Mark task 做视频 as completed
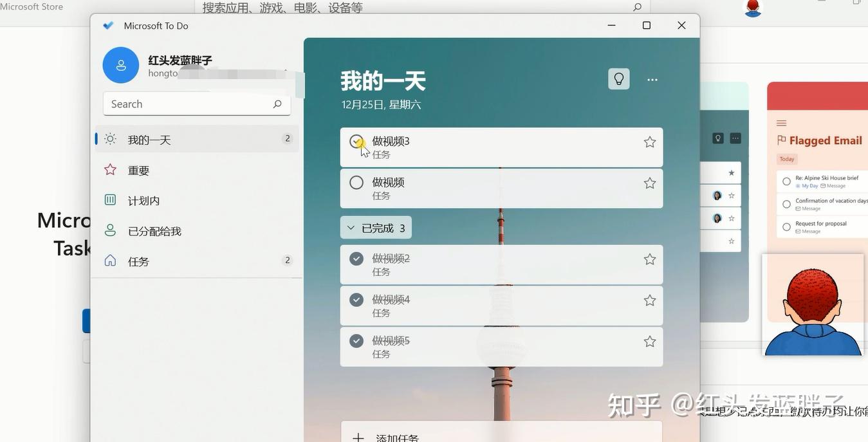The width and height of the screenshot is (868, 442). pyautogui.click(x=356, y=183)
